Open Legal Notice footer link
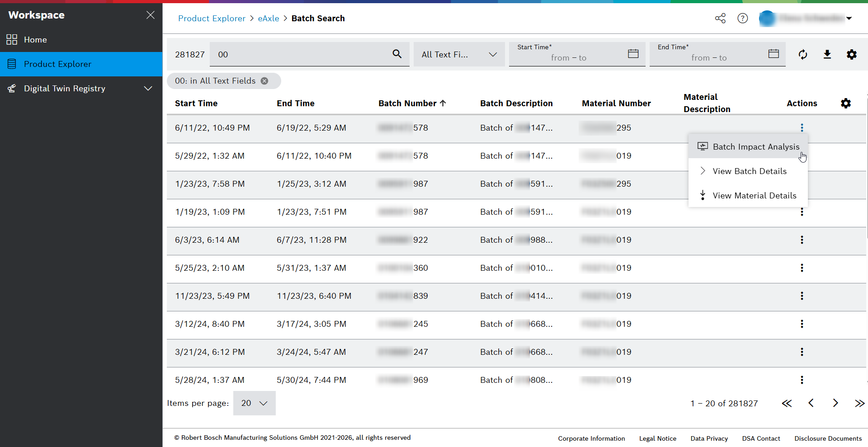This screenshot has width=868, height=447. click(658, 438)
